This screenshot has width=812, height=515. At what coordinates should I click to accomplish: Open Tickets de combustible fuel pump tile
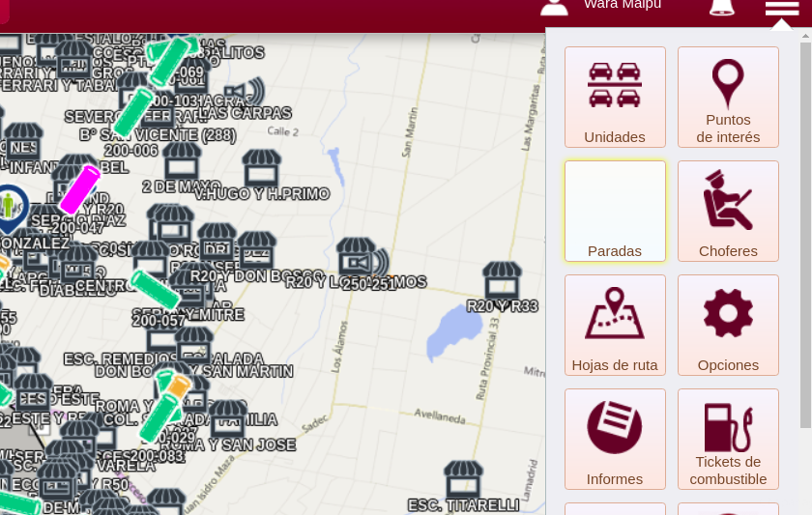coord(728,439)
